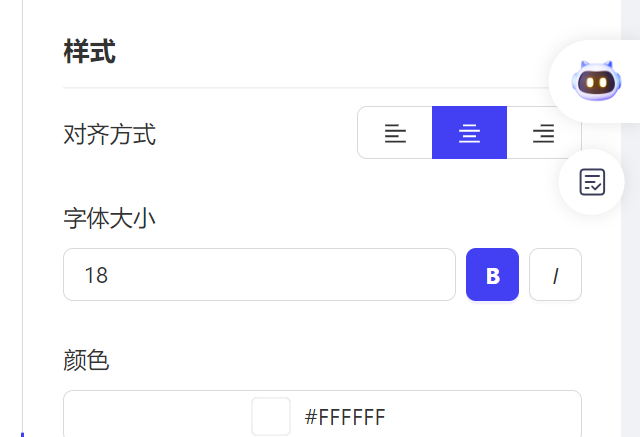
Task: Click the 样式 section heading
Action: pyautogui.click(x=90, y=51)
